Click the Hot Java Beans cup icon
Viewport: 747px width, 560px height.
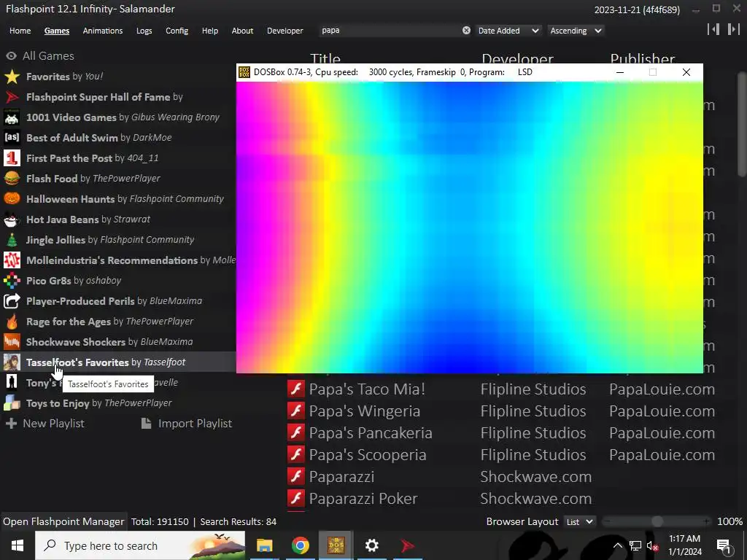12,219
